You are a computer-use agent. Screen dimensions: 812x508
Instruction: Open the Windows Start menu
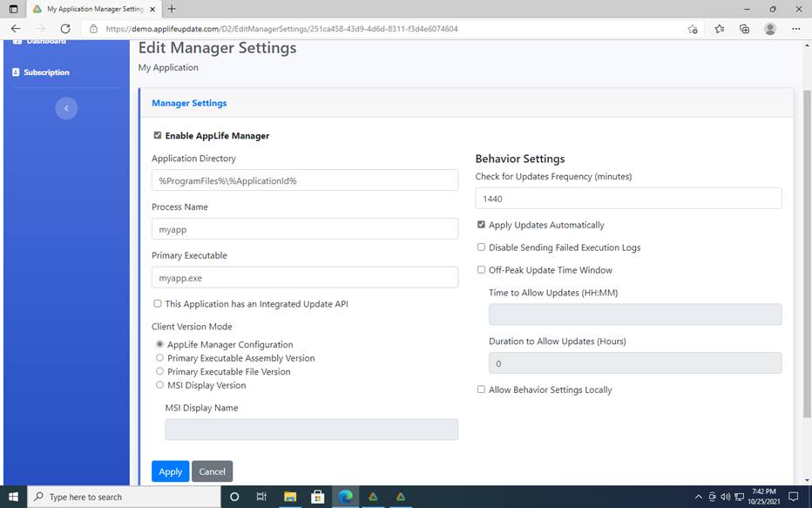[13, 497]
